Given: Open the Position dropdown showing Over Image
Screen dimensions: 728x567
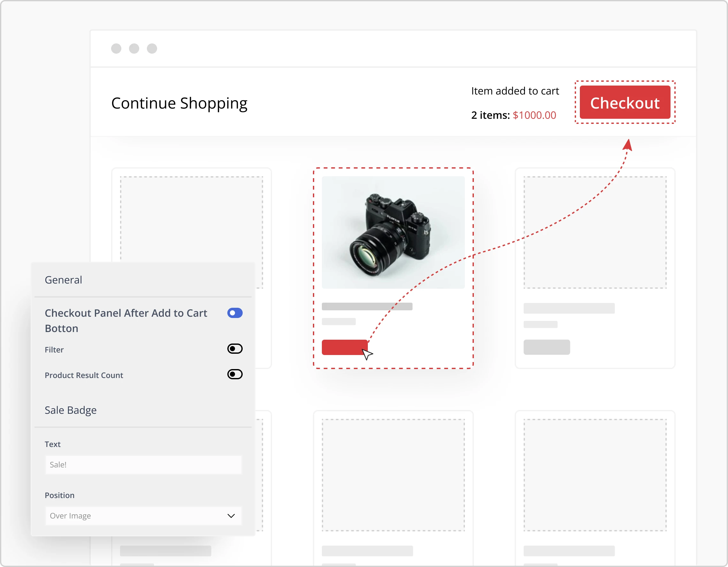Looking at the screenshot, I should (143, 516).
